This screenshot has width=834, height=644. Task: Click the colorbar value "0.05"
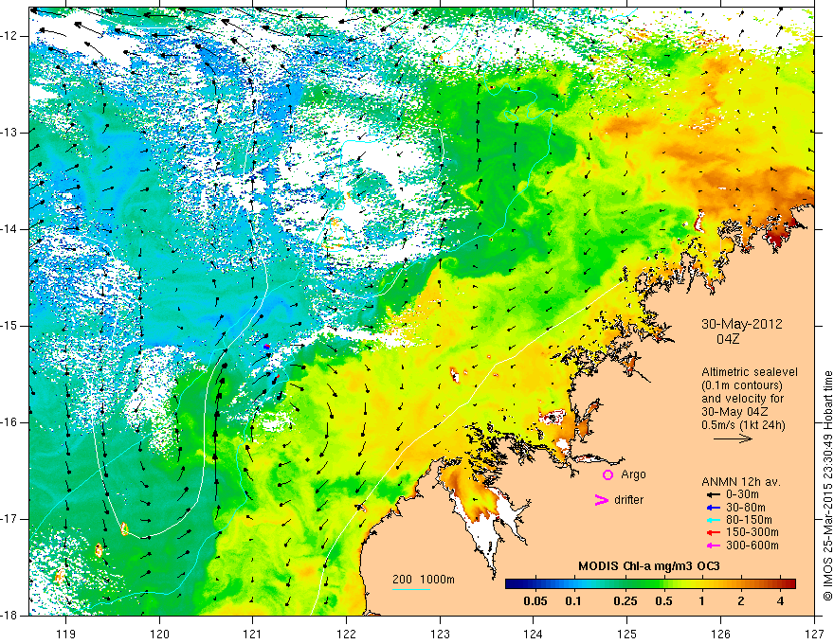pos(535,601)
